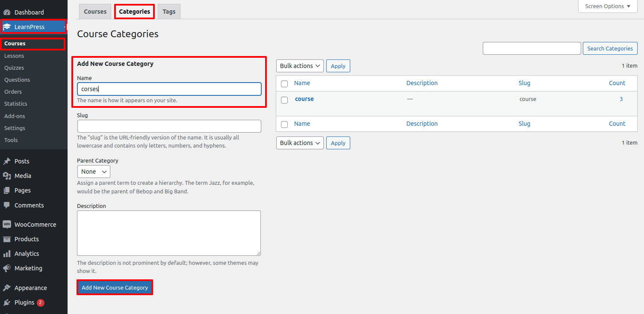Click the Marketing megaphone icon
The image size is (644, 314).
point(7,268)
